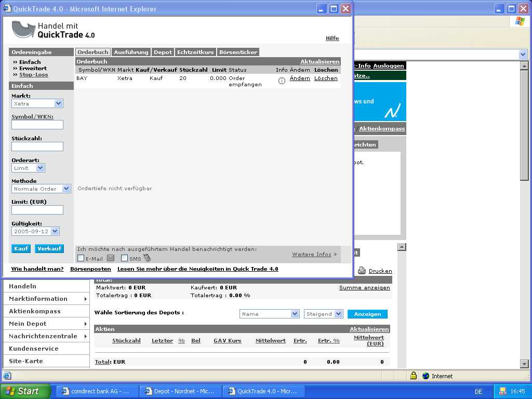Click Löschen link for the BAY order
The height and width of the screenshot is (399, 532).
click(x=326, y=78)
